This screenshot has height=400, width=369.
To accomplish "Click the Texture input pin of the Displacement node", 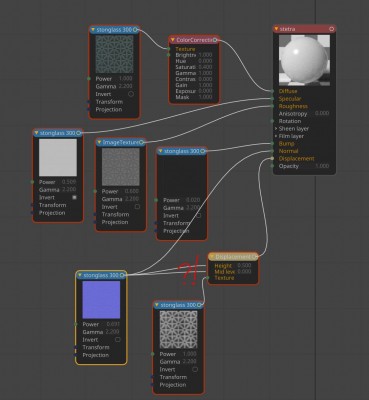I will [208, 278].
